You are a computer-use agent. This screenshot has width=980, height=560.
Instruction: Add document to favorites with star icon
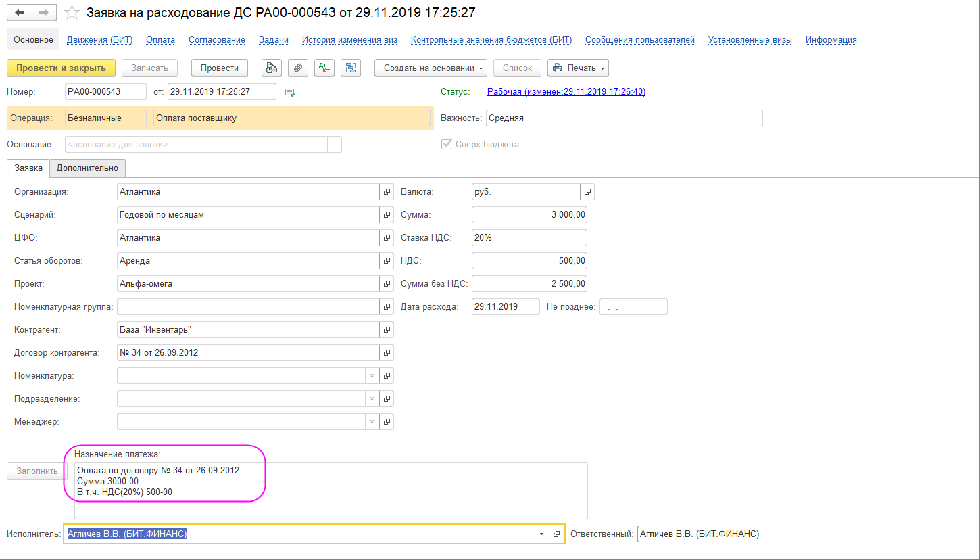coord(72,13)
